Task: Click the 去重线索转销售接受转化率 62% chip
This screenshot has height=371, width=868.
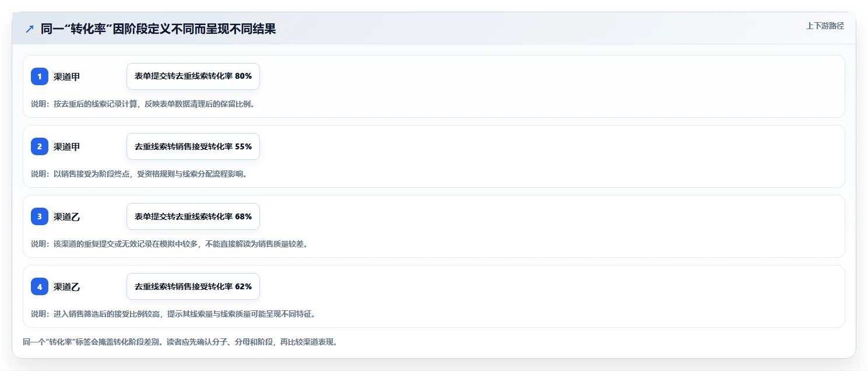Action: 193,286
